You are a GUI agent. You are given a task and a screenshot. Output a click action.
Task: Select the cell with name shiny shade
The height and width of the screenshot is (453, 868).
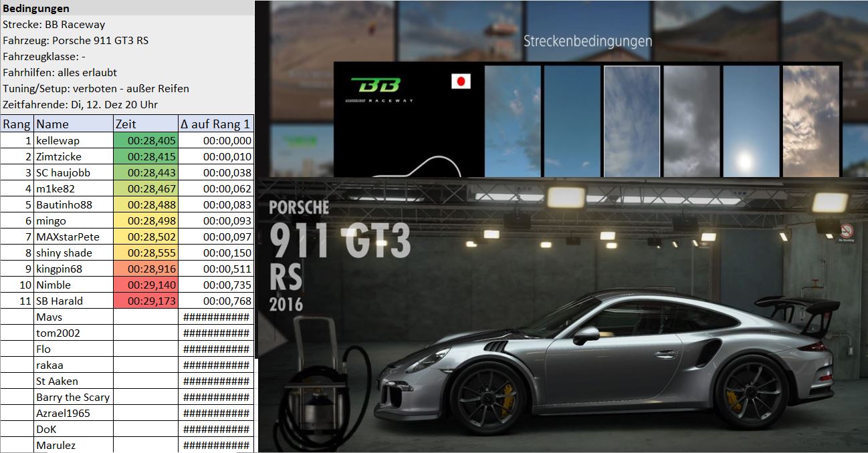tap(74, 253)
